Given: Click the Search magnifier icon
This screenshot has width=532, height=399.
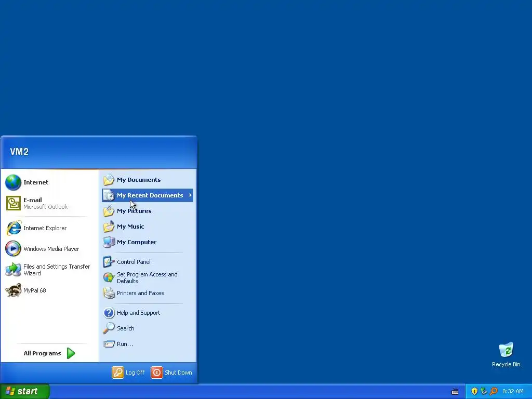Looking at the screenshot, I should tap(109, 328).
